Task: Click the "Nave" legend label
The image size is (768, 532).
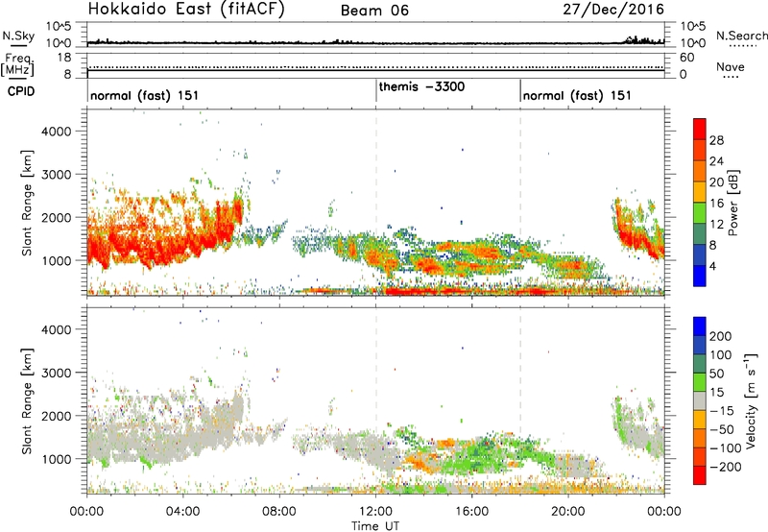Action: click(x=731, y=66)
